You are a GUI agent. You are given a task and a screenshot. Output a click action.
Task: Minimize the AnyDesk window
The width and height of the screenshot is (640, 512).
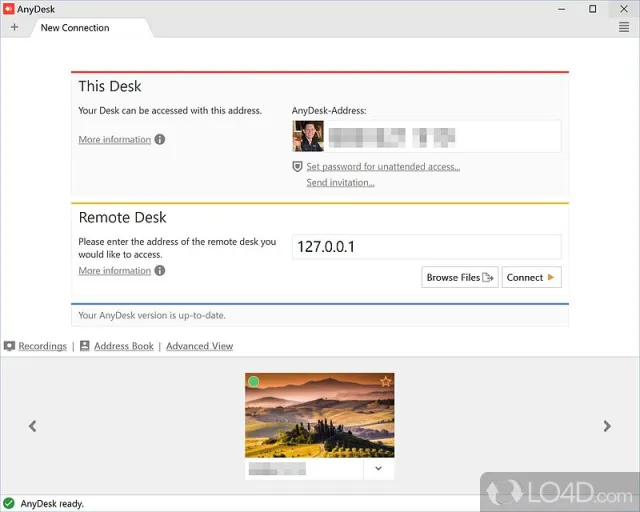[x=562, y=9]
